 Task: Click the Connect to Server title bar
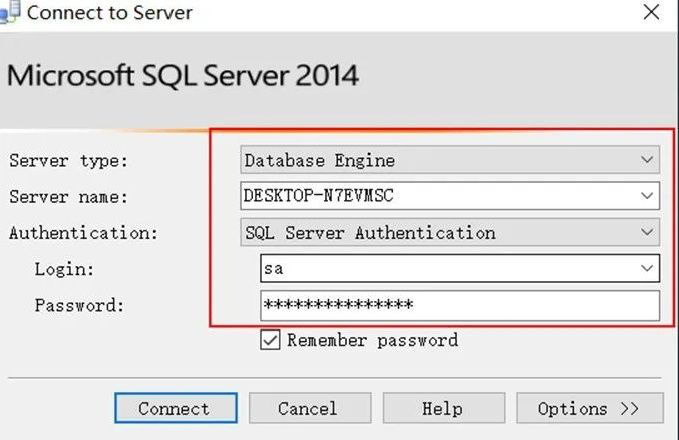300,14
